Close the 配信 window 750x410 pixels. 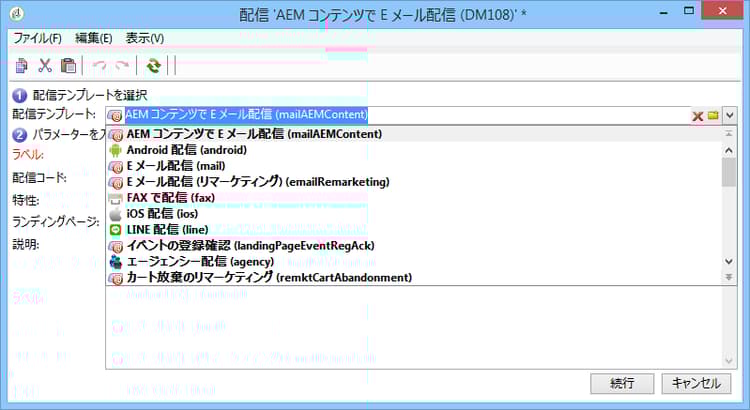pyautogui.click(x=722, y=11)
